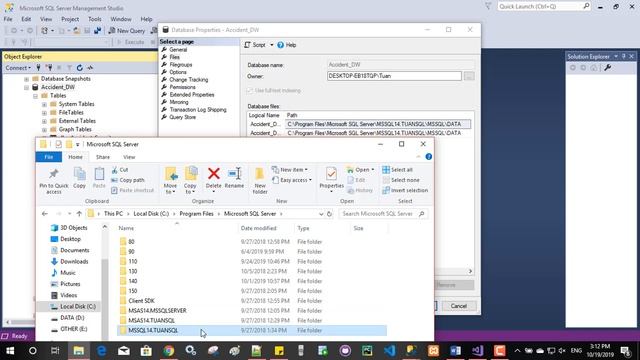The image size is (640, 360).
Task: Click Rename in the Explorer ribbon
Action: (234, 178)
